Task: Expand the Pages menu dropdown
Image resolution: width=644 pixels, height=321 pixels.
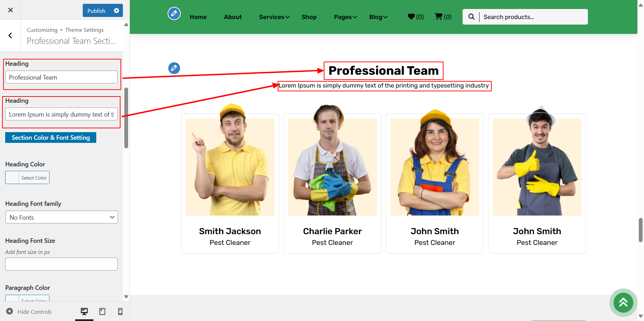Action: point(345,17)
